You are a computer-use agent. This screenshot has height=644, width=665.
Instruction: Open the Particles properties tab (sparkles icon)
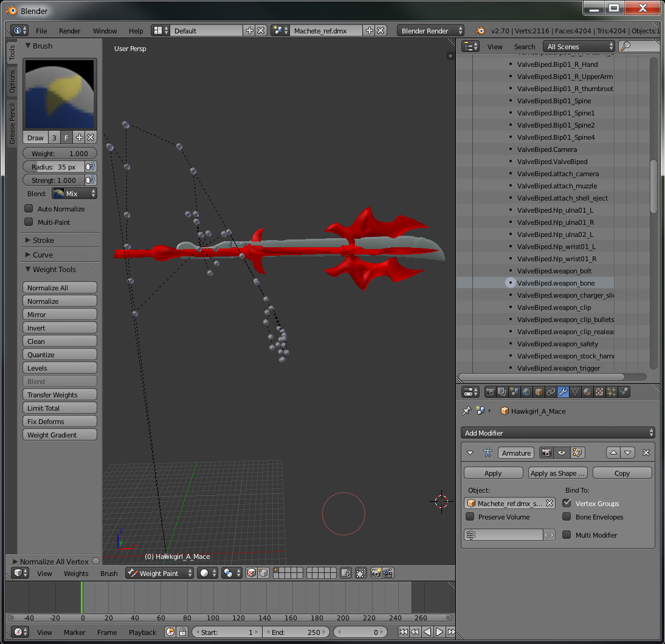612,392
